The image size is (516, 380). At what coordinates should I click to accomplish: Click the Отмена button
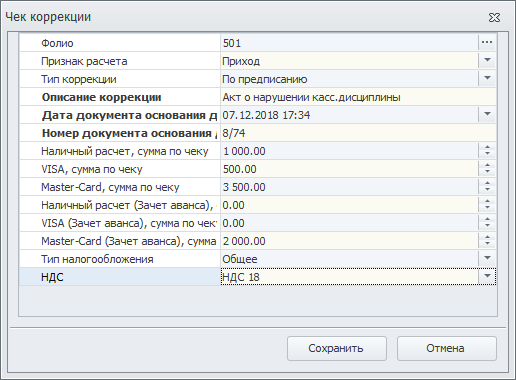tap(447, 348)
